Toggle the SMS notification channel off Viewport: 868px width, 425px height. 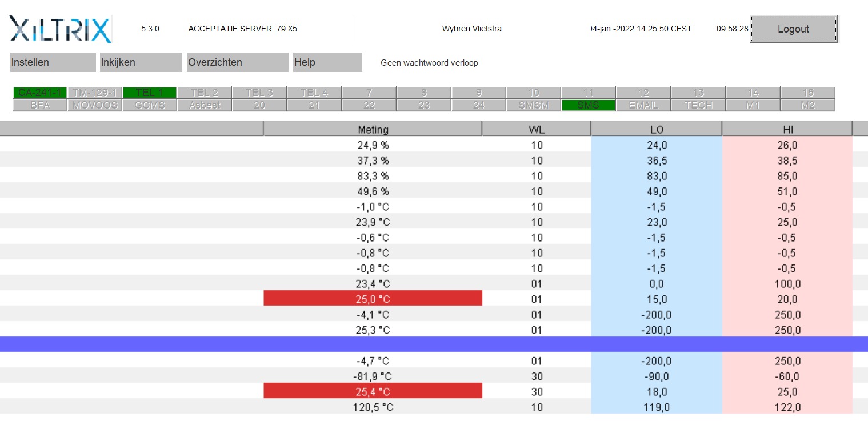tap(588, 105)
